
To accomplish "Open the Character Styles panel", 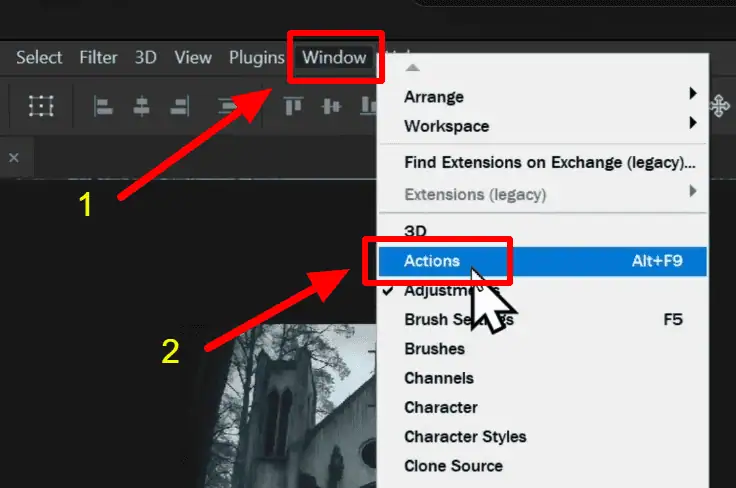I will coord(465,436).
